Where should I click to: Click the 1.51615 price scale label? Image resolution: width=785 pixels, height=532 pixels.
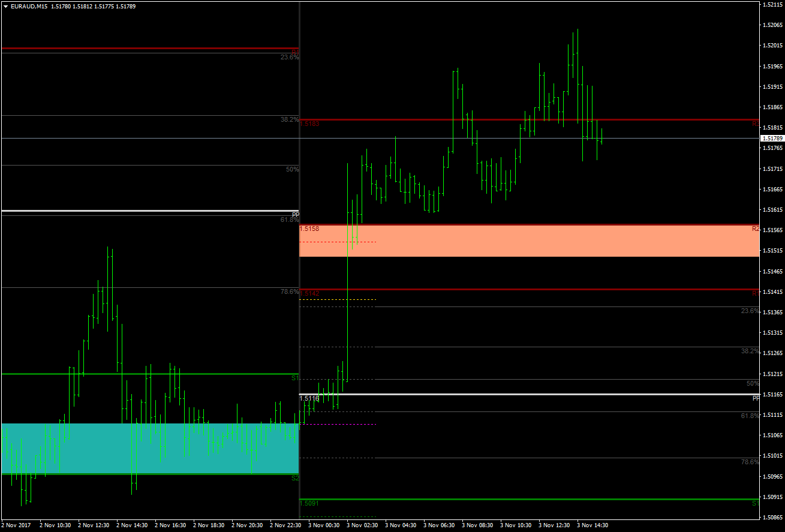772,210
